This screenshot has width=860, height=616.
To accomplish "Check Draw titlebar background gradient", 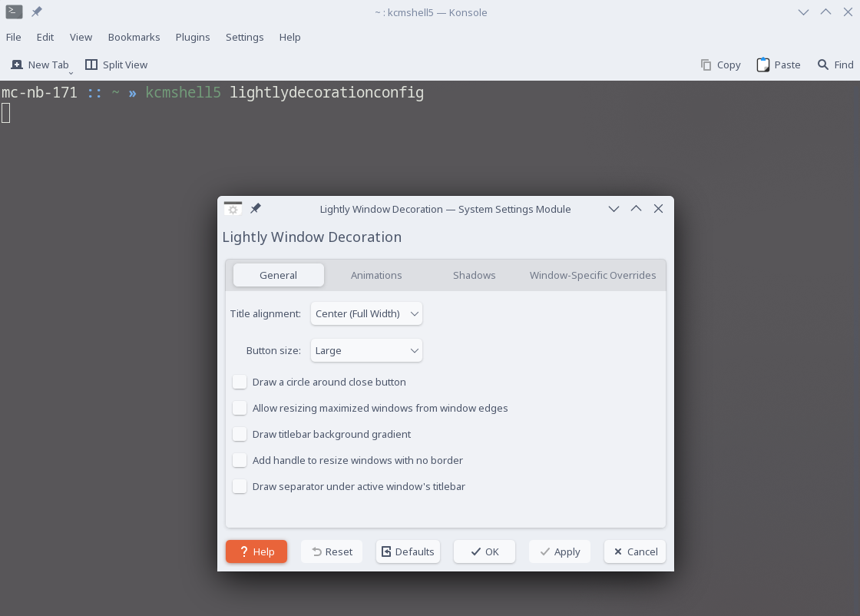I will (240, 434).
